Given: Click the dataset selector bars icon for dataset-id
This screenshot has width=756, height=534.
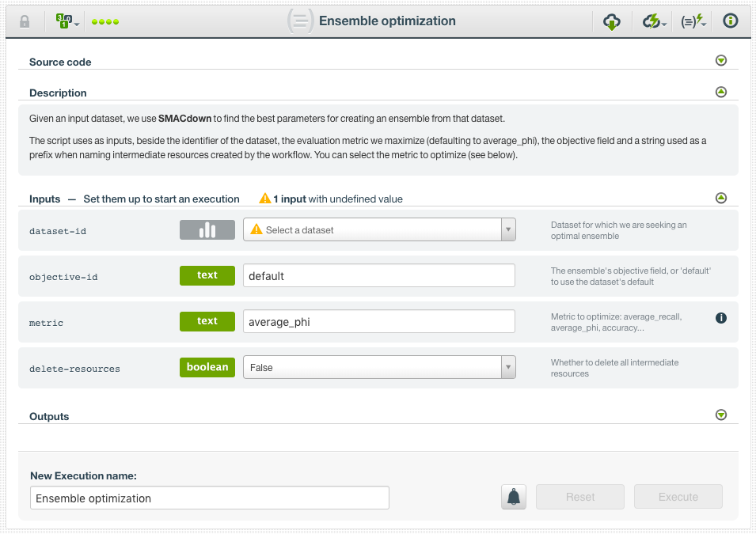Looking at the screenshot, I should click(207, 229).
